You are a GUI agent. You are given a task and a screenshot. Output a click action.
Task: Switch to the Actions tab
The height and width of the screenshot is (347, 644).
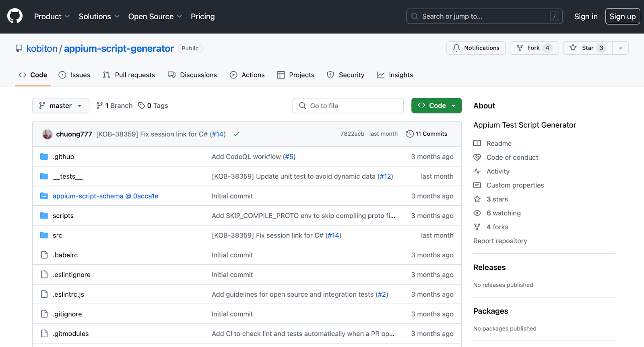click(x=247, y=75)
